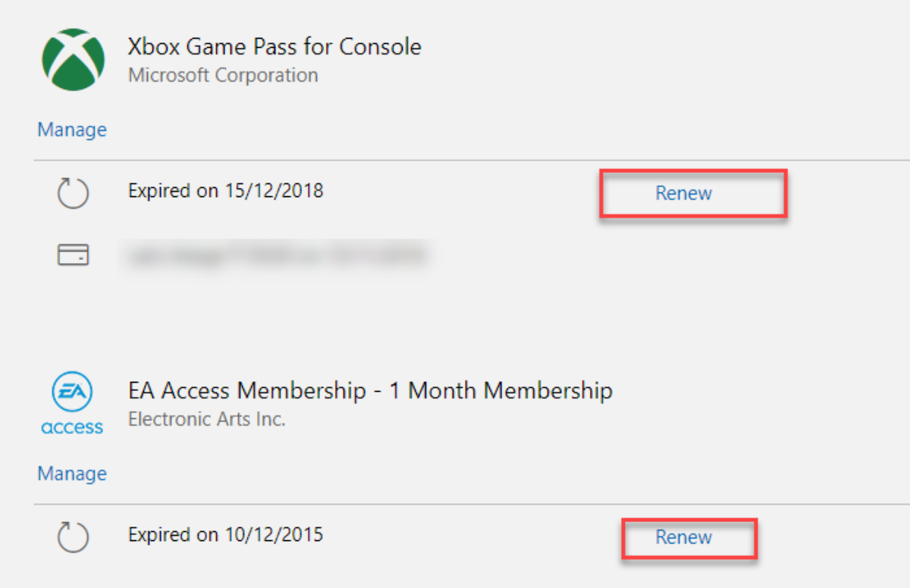Click the green Xbox logo icon
This screenshot has width=910, height=588.
pos(73,59)
